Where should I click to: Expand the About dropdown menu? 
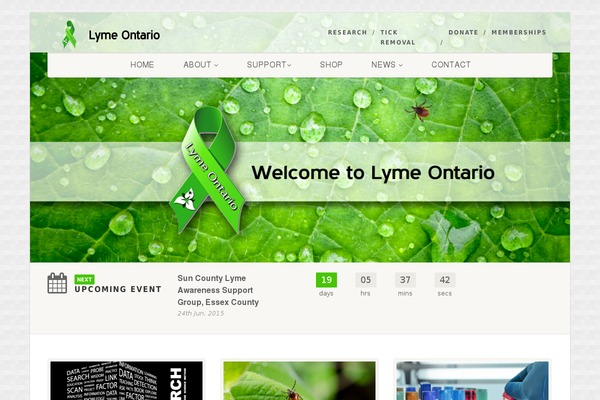pos(201,65)
